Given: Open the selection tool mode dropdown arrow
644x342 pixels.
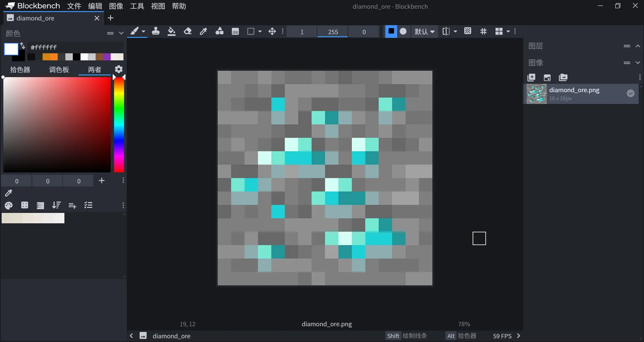Looking at the screenshot, I should 260,31.
